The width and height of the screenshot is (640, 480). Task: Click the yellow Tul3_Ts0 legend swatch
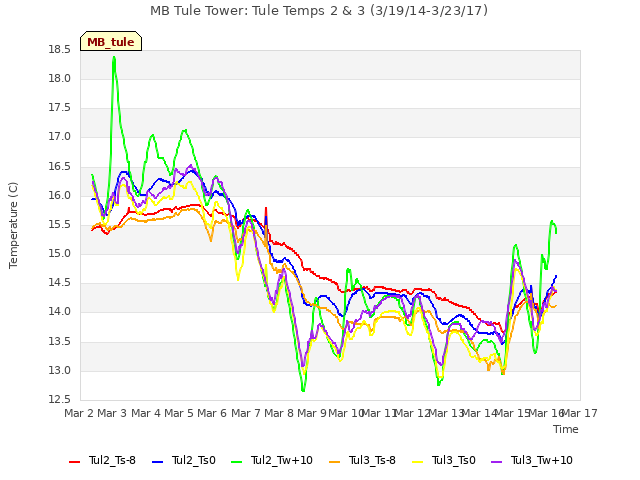(x=418, y=462)
